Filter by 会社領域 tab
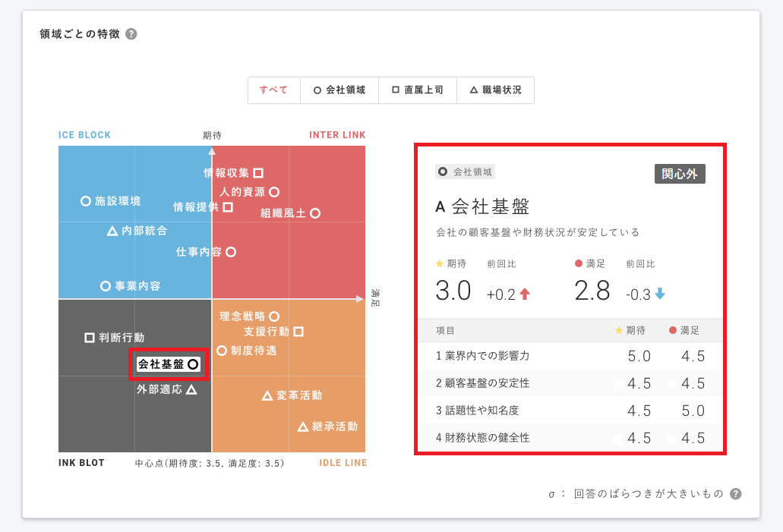 coord(339,90)
